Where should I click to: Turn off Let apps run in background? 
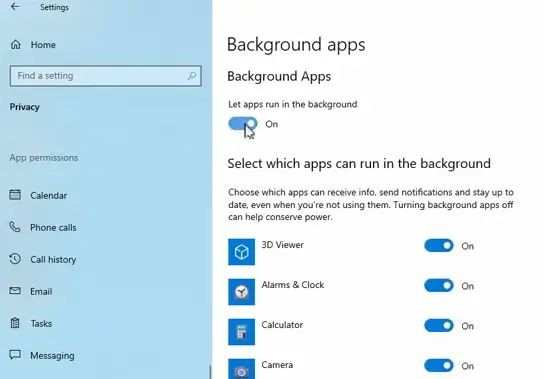coord(243,124)
